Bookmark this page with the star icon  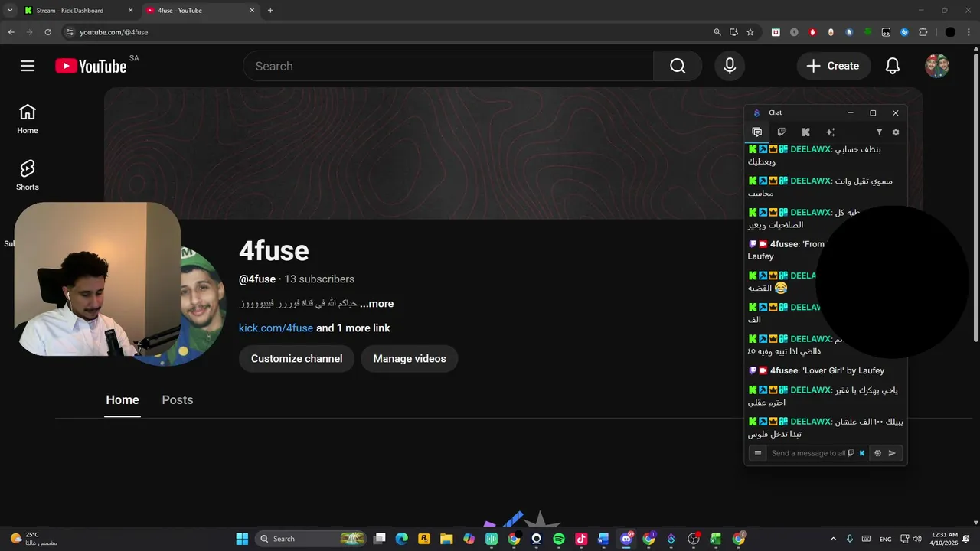pyautogui.click(x=750, y=32)
